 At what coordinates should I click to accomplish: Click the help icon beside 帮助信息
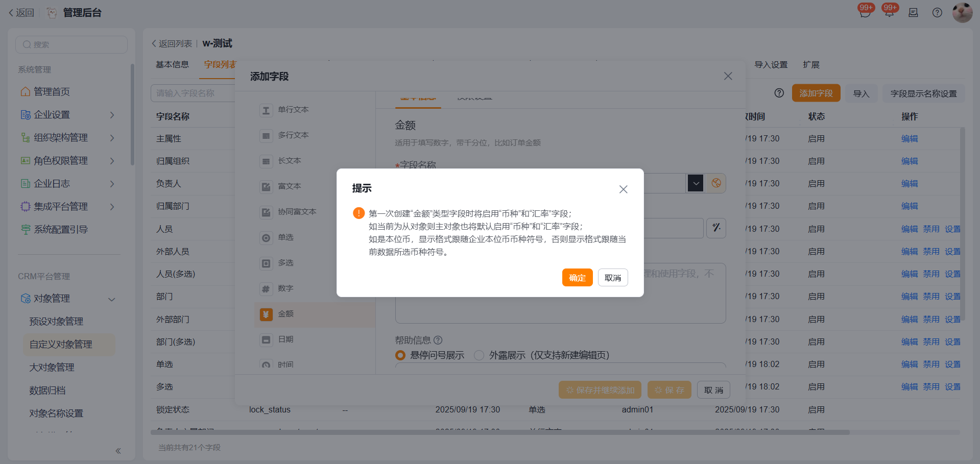coord(438,340)
